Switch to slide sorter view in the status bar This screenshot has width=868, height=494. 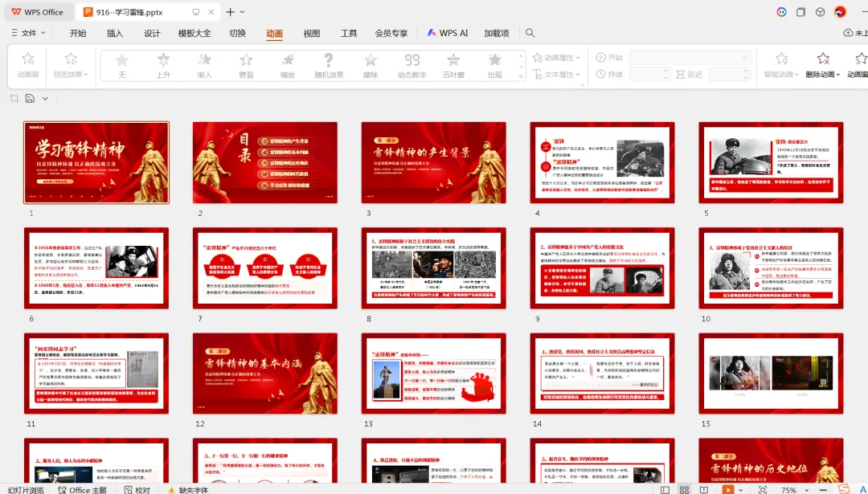(684, 489)
